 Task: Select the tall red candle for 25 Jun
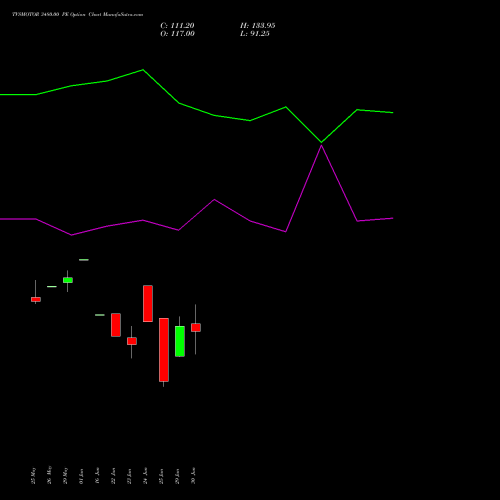pos(164,350)
